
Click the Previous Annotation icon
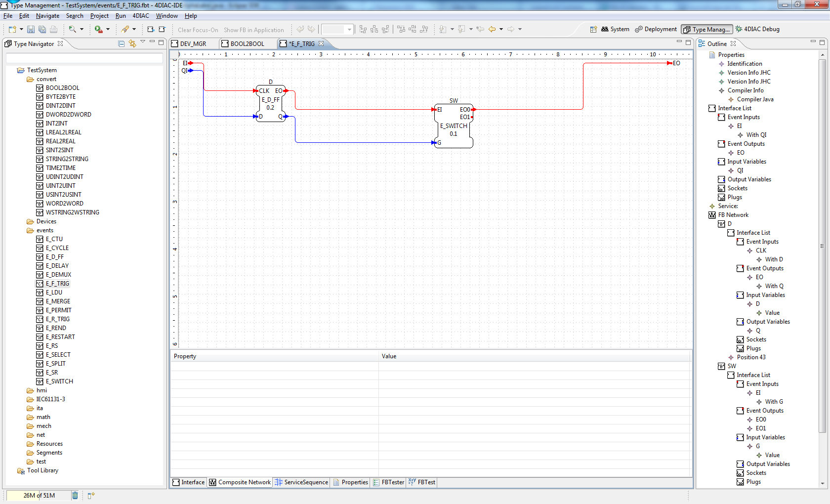tap(461, 30)
